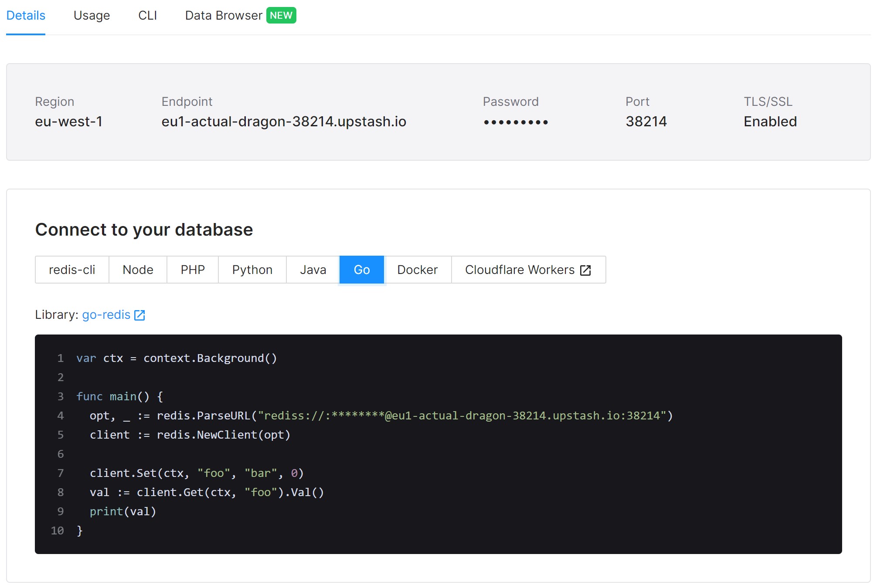Screen dimensions: 877x588
Task: Open the Data Browser tab
Action: point(223,16)
